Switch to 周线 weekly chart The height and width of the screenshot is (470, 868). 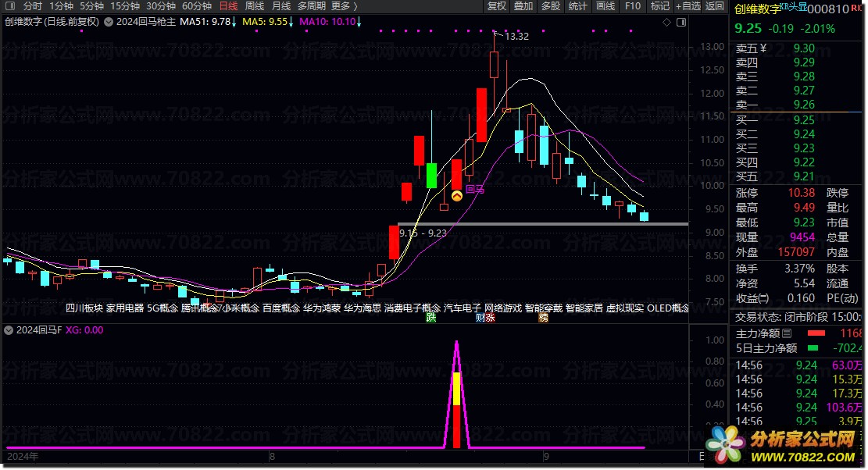pos(255,6)
